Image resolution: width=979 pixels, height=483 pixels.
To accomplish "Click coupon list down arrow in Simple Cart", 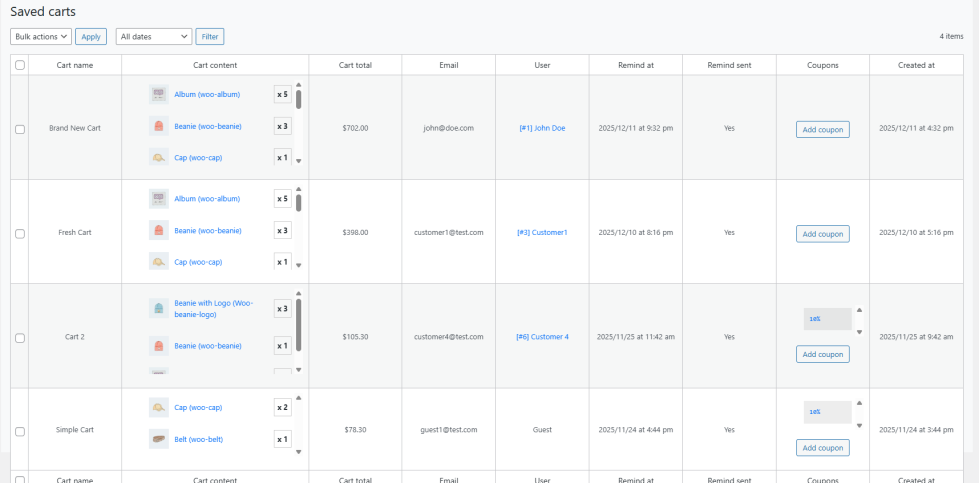I will coord(859,426).
